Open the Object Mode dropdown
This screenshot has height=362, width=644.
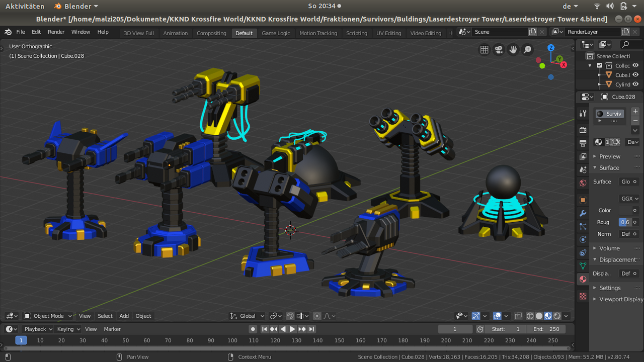pyautogui.click(x=48, y=316)
